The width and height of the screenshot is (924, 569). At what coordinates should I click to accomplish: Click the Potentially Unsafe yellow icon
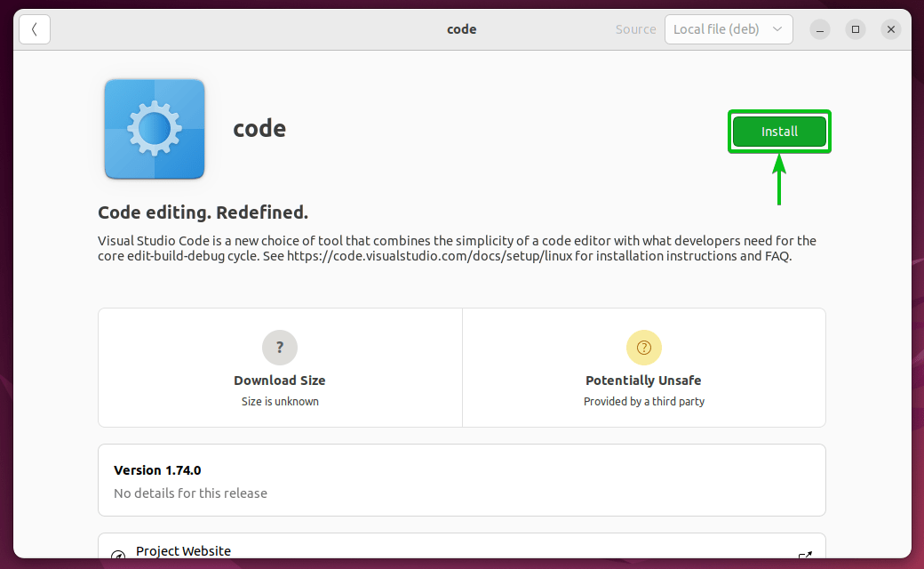(x=643, y=348)
